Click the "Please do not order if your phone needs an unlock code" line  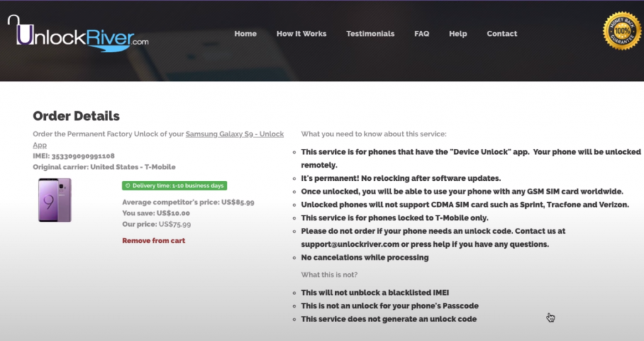(433, 231)
